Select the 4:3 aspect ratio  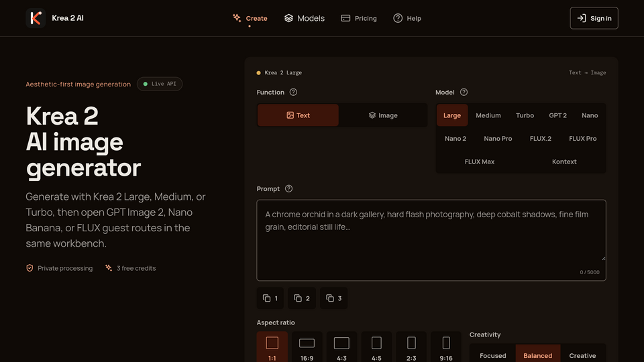tap(341, 348)
